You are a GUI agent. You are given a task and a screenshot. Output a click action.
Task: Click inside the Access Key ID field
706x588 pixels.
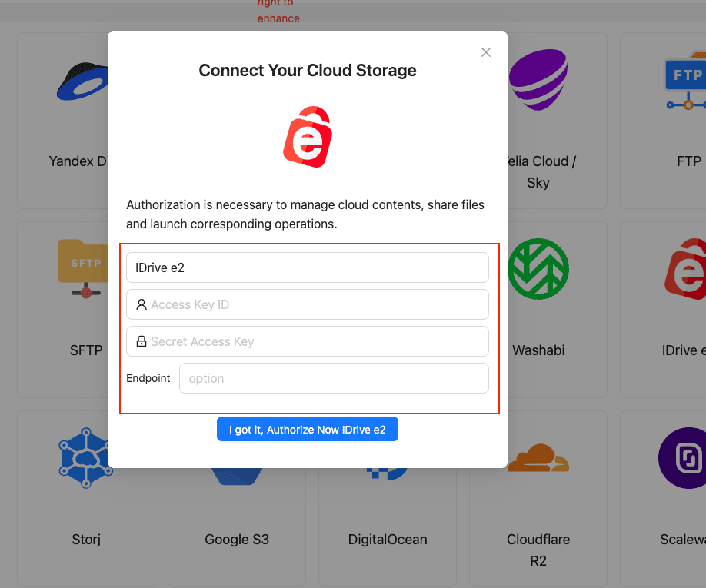point(308,304)
